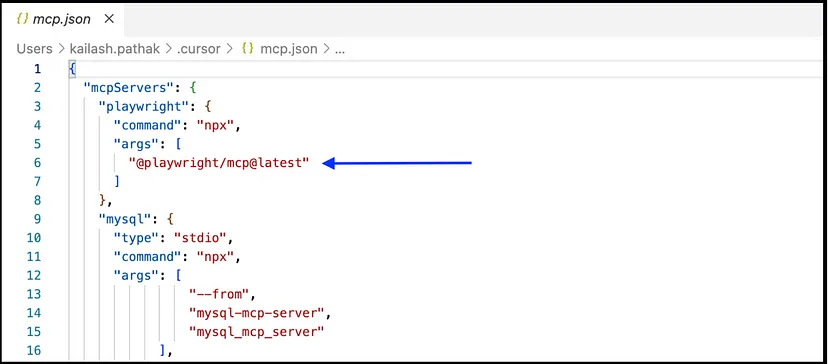Place cursor at opening brace on line 1
The height and width of the screenshot is (364, 828).
(x=72, y=69)
